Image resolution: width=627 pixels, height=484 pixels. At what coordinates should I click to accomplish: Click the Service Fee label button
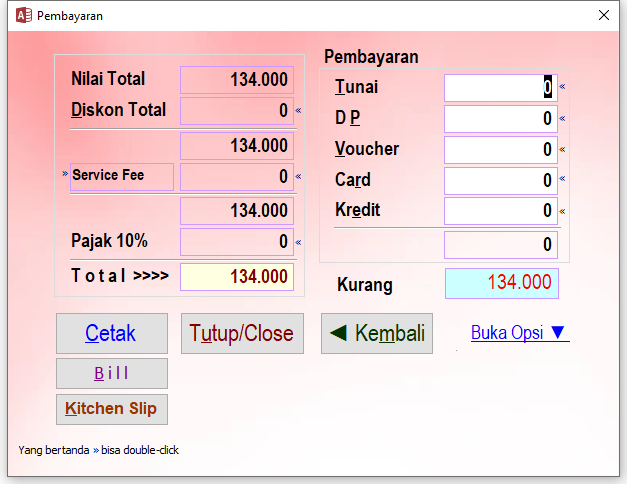[x=122, y=176]
